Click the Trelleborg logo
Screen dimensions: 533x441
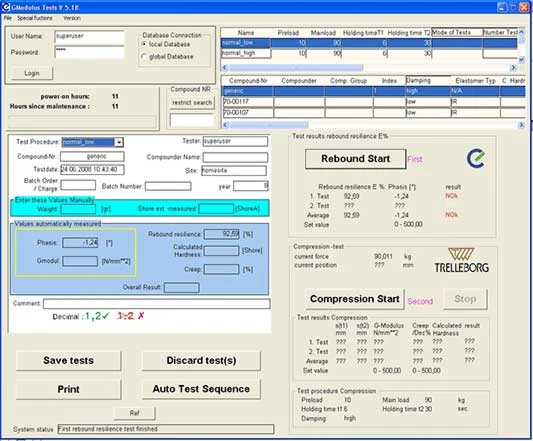coord(461,260)
